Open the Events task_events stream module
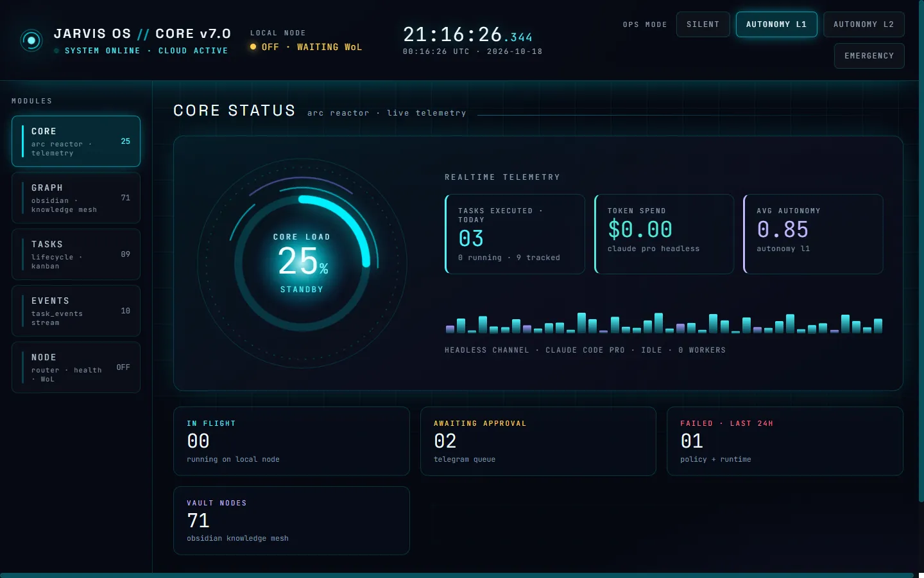 click(76, 311)
